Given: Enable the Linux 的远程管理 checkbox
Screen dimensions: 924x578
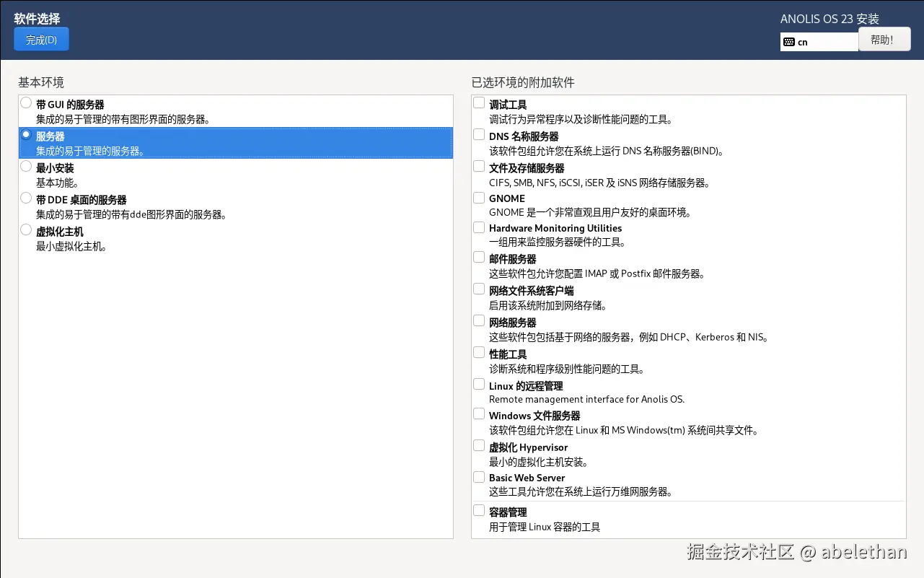Looking at the screenshot, I should 479,384.
